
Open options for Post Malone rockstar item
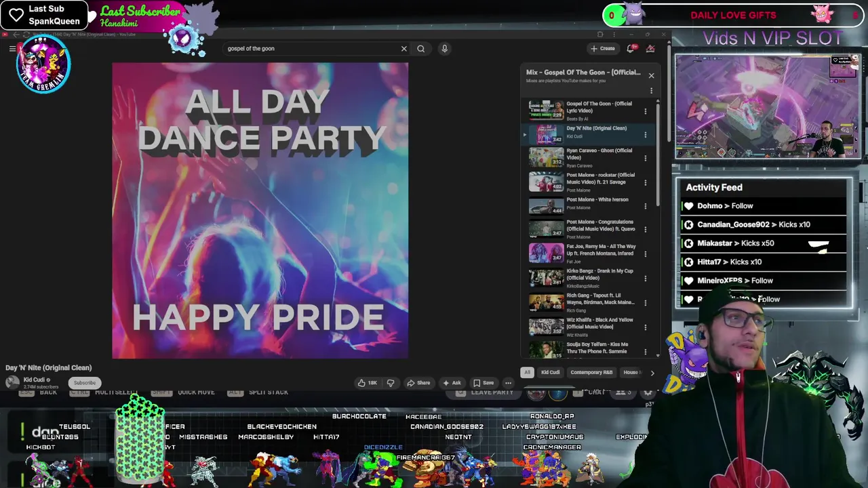(646, 182)
